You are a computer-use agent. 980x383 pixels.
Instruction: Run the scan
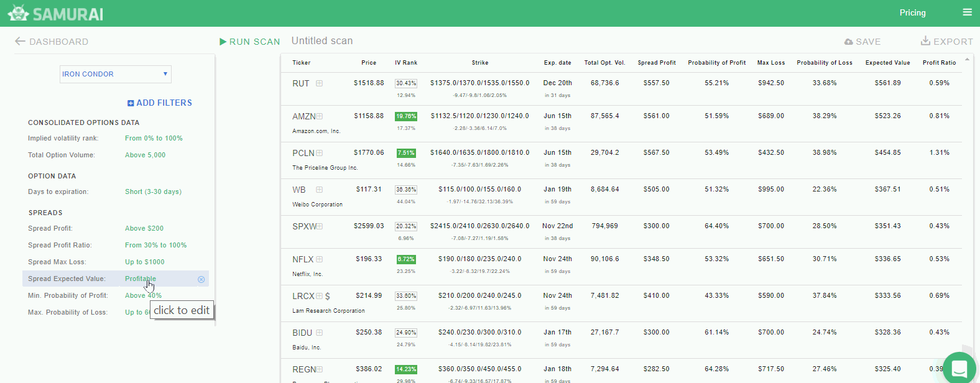[250, 42]
